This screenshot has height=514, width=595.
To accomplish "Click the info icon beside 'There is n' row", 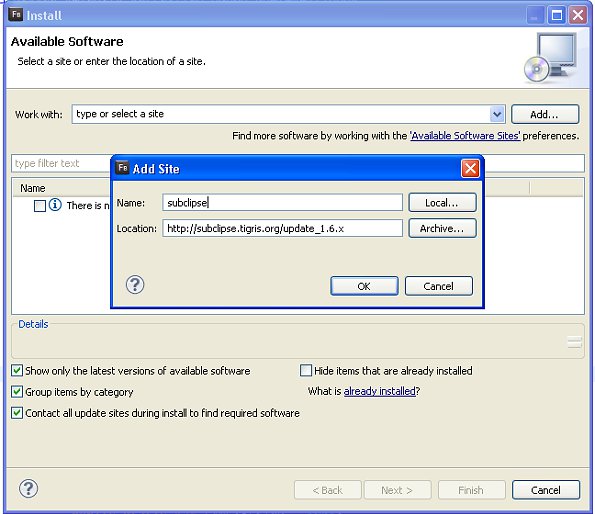I will pos(55,205).
